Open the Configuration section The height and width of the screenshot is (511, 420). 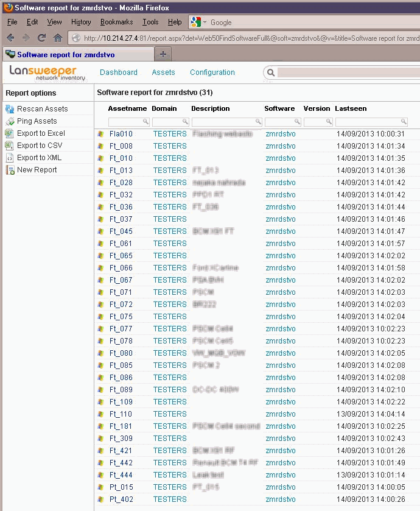click(212, 72)
